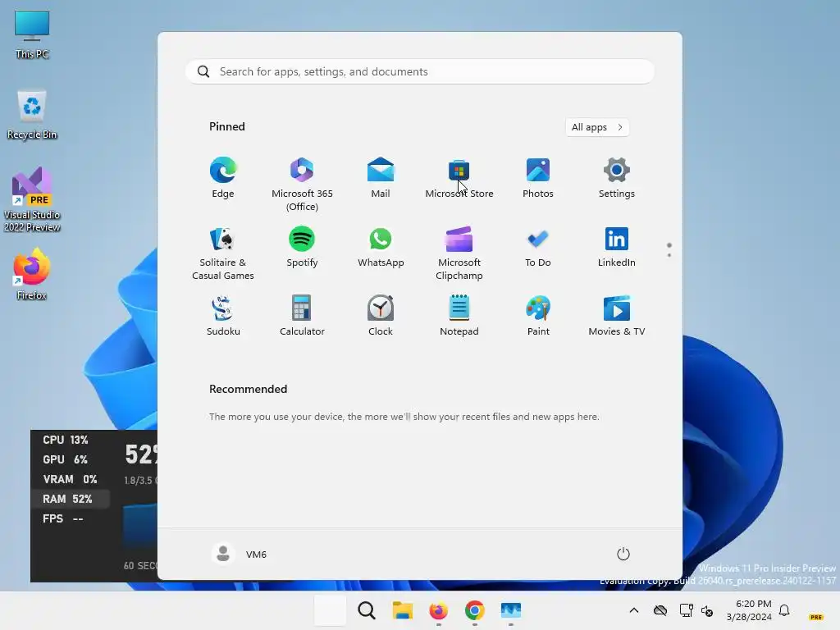
Task: Open taskbar Search
Action: [x=367, y=610]
